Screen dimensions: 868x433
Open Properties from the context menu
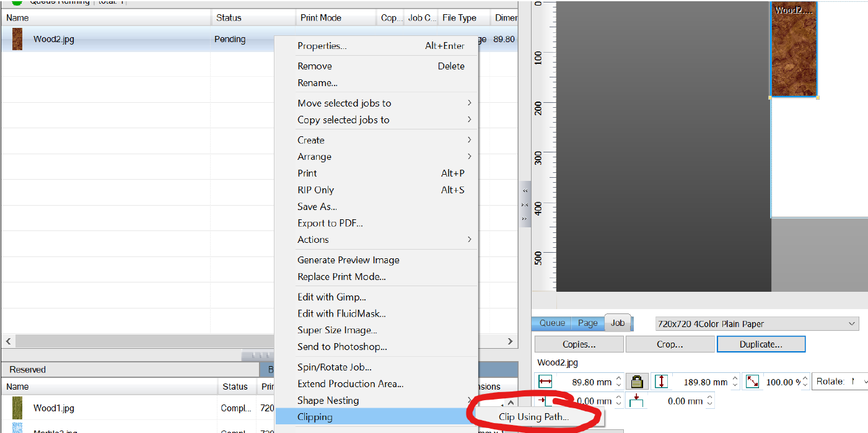coord(376,46)
